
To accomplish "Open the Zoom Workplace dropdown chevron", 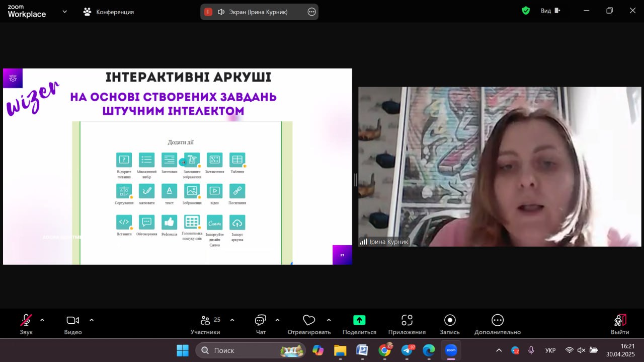I will point(64,12).
